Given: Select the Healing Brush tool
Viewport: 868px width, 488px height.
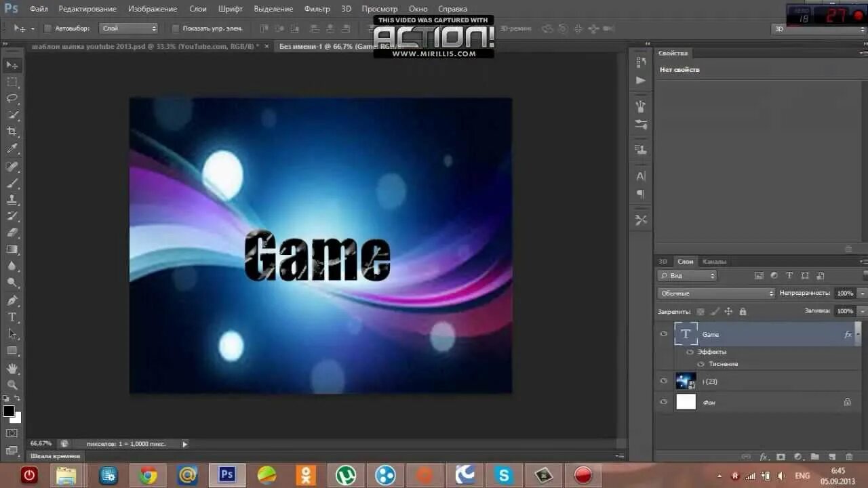Looking at the screenshot, I should 12,167.
